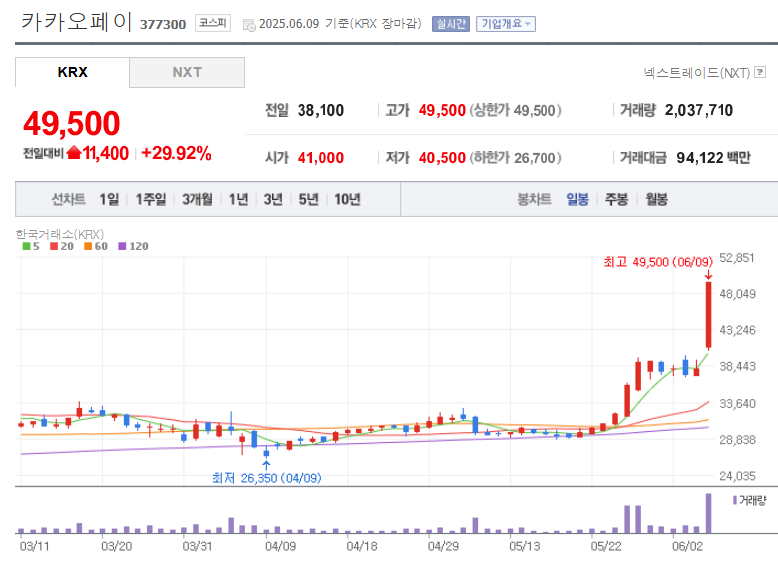Screen dimensions: 778x571
Task: Click the 상한가 49,500 text
Action: (516, 110)
